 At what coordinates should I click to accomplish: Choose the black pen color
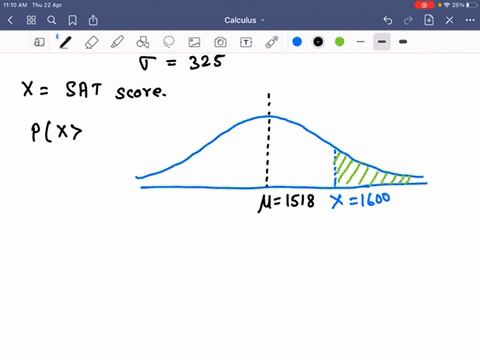pyautogui.click(x=318, y=42)
